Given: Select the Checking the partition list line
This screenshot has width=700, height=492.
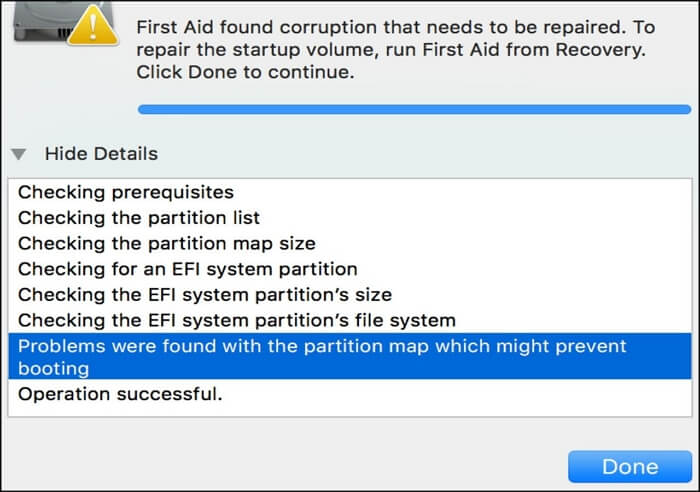Looking at the screenshot, I should click(x=138, y=217).
